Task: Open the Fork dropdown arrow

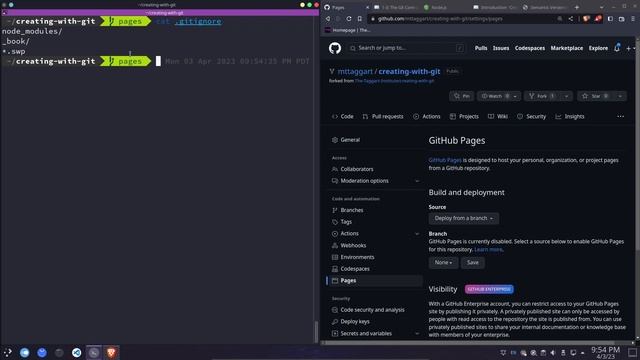Action: (567, 96)
